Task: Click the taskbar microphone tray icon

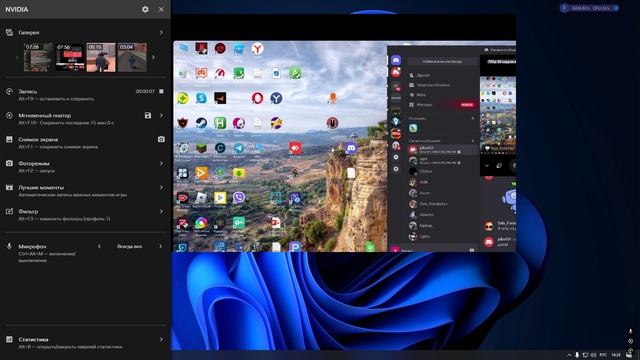Action: [x=577, y=355]
